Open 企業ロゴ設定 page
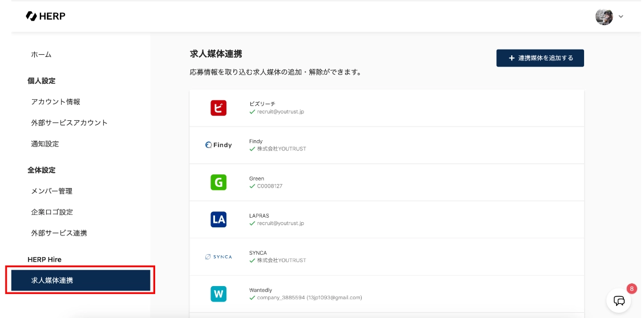644x318 pixels. [52, 212]
